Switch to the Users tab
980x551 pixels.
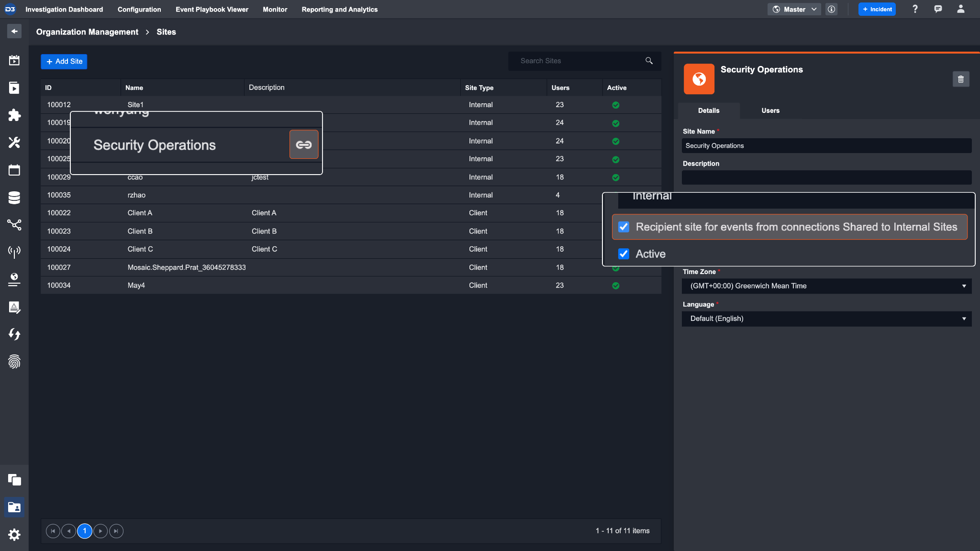770,110
